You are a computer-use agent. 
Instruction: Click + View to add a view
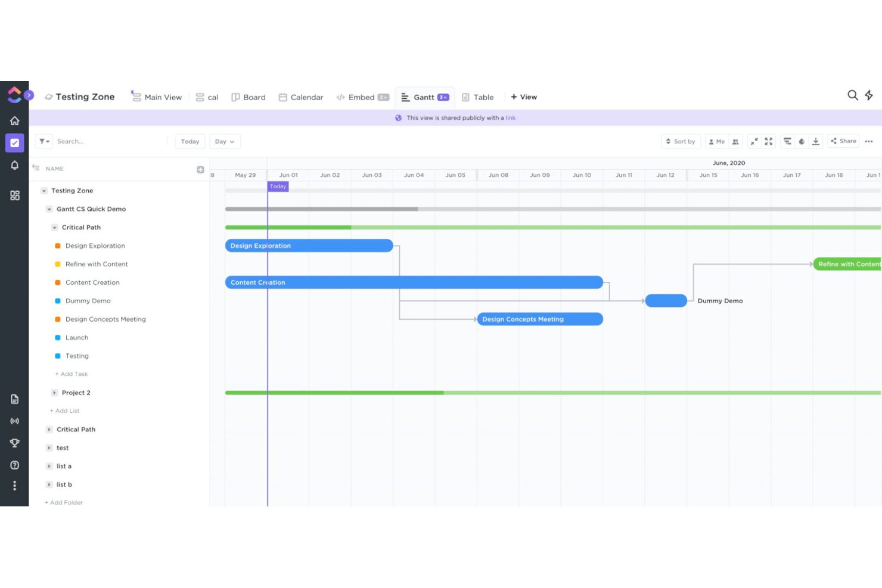pyautogui.click(x=524, y=97)
